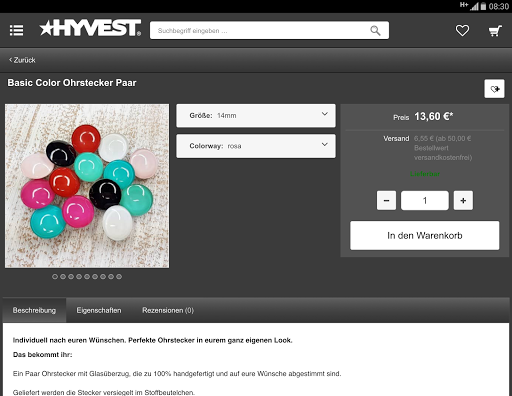Expand the Colorway rosa dropdown

coord(256,146)
